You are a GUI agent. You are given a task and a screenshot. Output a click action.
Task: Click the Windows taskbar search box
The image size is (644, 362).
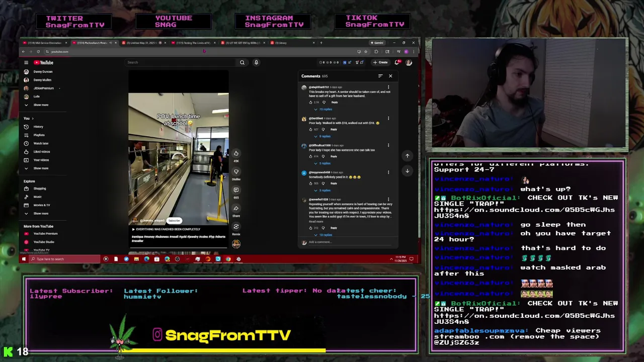[64, 259]
